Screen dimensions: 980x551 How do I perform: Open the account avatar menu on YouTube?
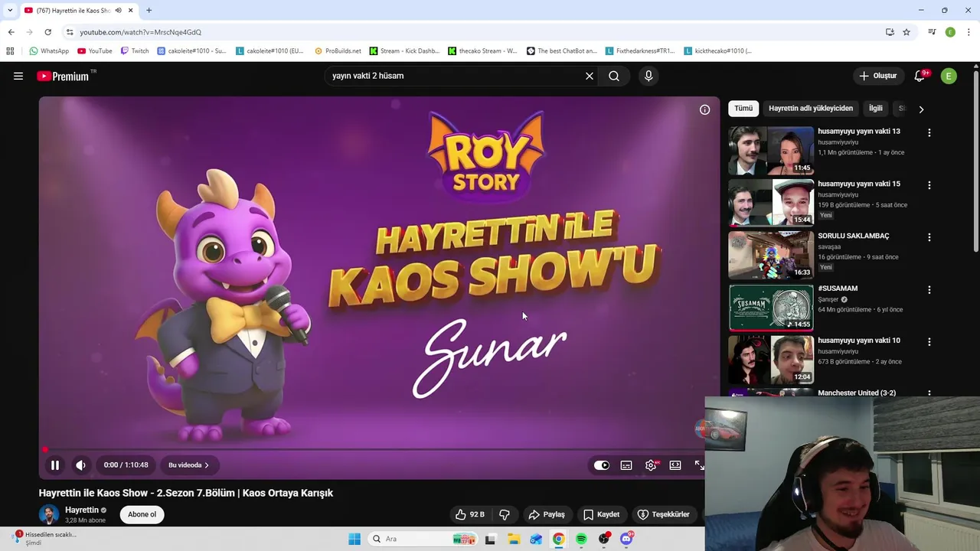(x=949, y=76)
